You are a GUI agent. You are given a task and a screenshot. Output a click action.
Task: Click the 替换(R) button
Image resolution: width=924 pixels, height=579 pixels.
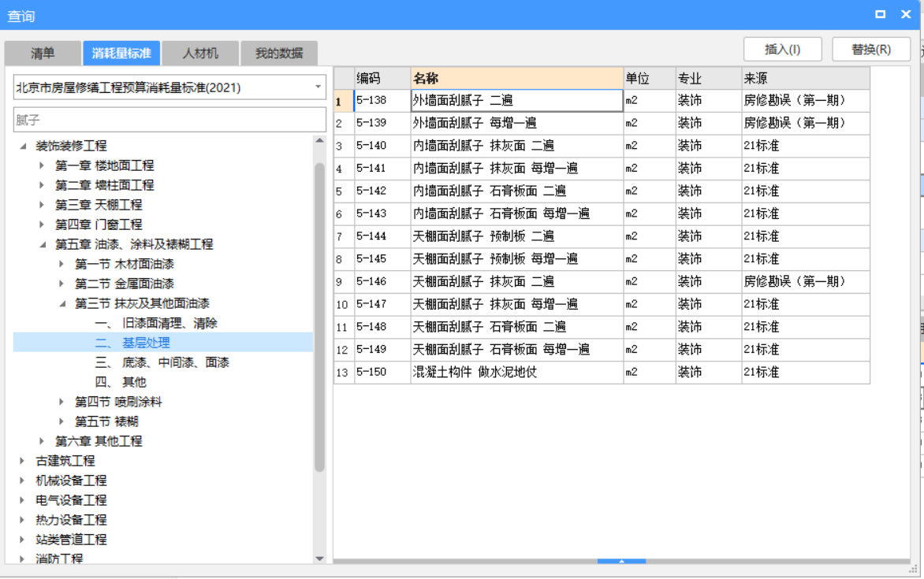tap(871, 50)
